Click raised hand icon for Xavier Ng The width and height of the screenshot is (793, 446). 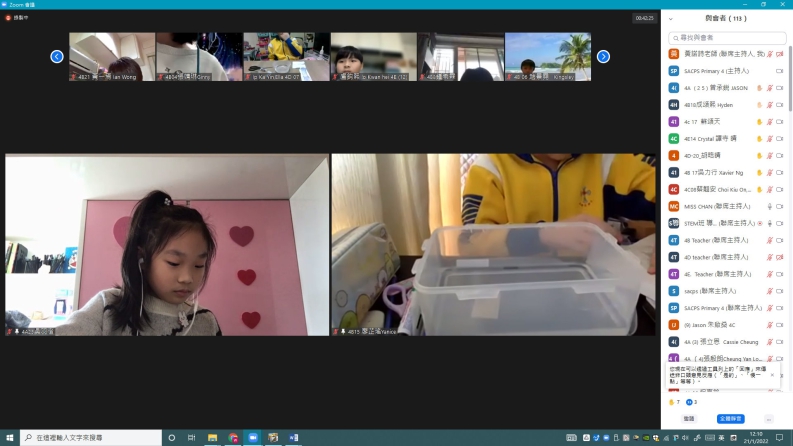coord(759,172)
